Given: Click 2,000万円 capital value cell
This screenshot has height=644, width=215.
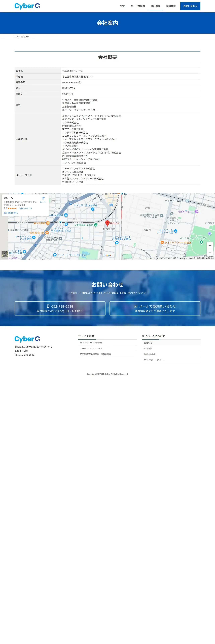Looking at the screenshot, I should coord(130,94).
